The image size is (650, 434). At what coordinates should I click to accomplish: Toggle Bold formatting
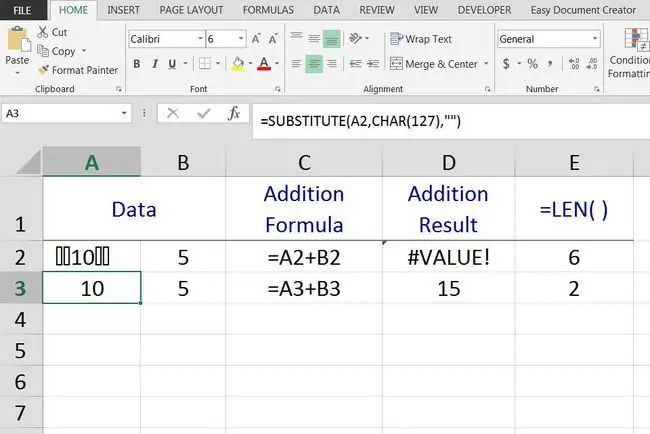tap(136, 64)
